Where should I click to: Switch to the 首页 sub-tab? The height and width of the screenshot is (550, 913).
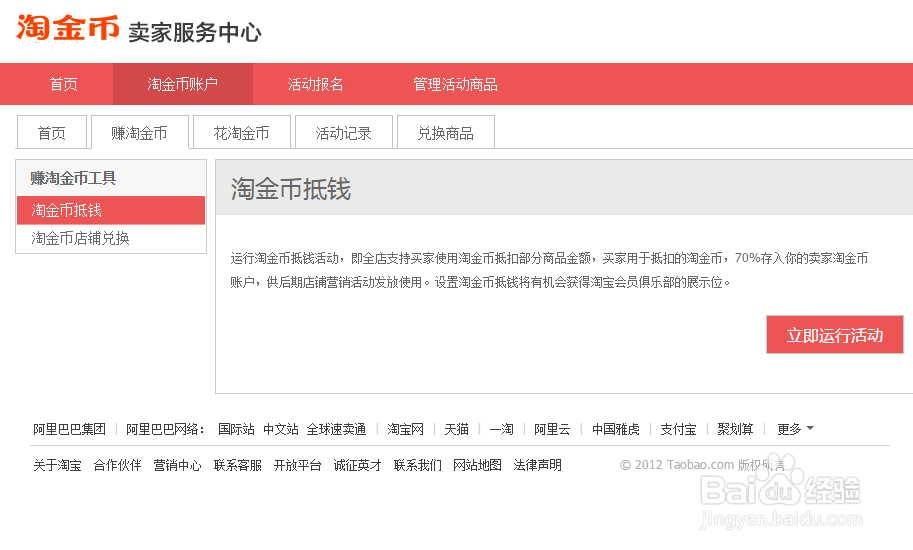point(52,133)
